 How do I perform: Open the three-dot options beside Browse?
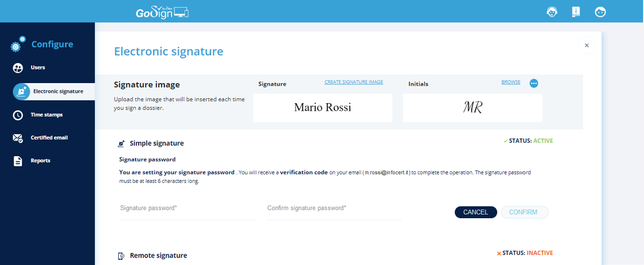point(534,83)
